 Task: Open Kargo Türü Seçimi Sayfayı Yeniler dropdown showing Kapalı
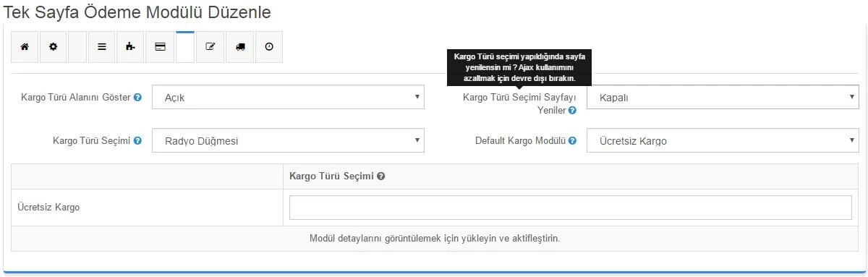[x=723, y=98]
